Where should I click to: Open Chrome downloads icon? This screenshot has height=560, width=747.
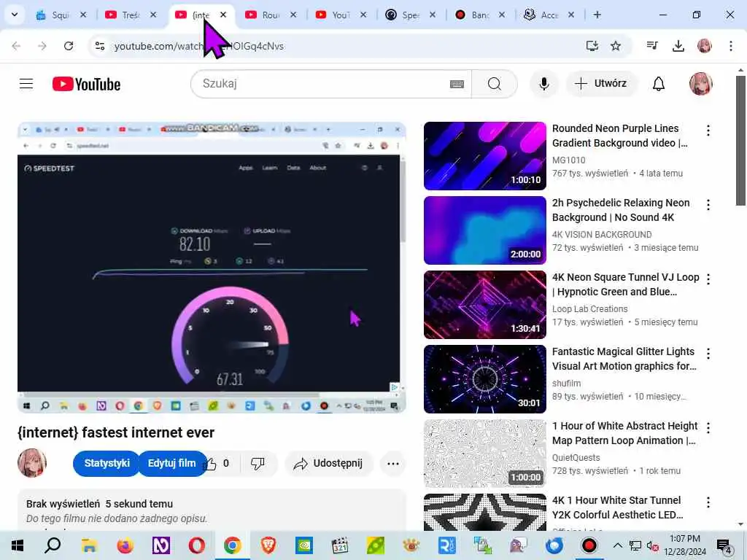pos(678,46)
